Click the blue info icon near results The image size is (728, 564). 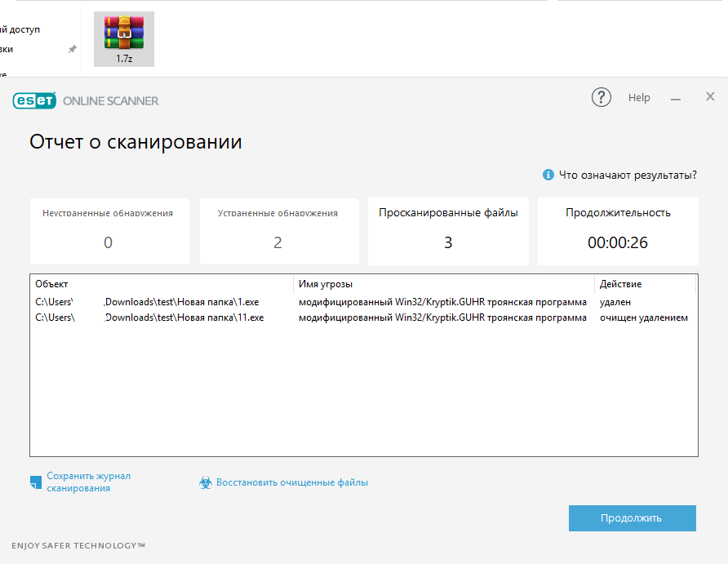[548, 175]
